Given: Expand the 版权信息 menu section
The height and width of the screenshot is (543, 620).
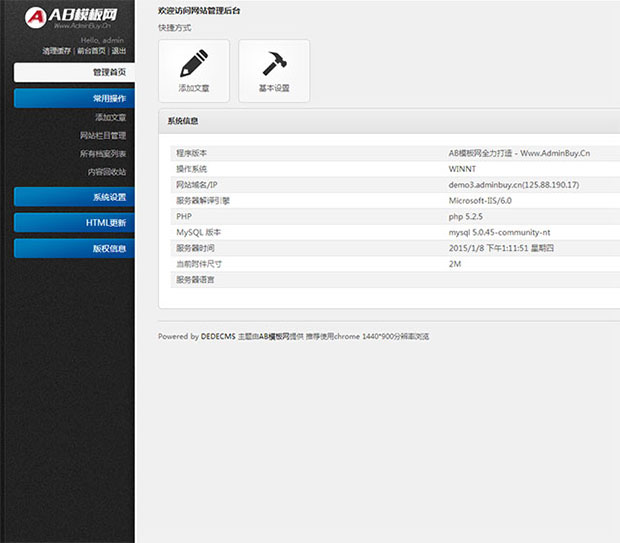Looking at the screenshot, I should pyautogui.click(x=74, y=248).
